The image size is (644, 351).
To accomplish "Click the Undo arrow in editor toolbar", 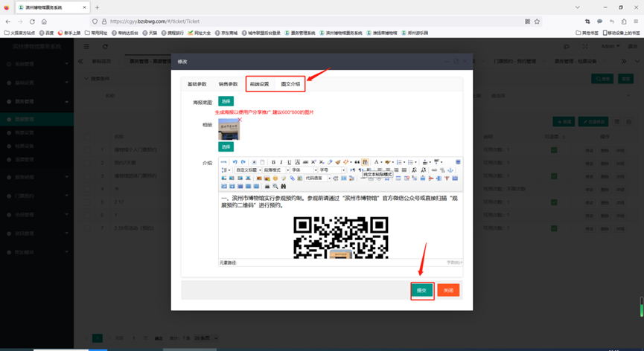I will tap(235, 162).
